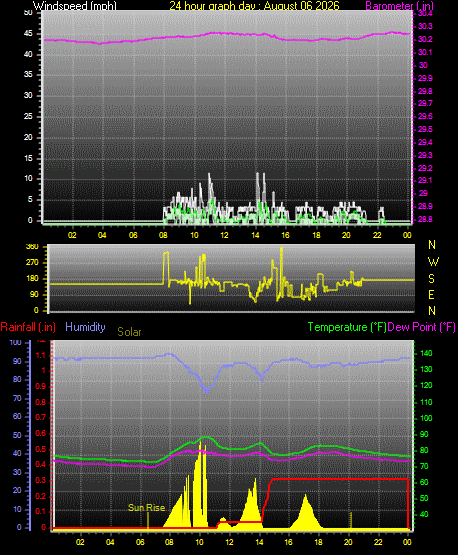Click the E compass direction label

click(431, 295)
